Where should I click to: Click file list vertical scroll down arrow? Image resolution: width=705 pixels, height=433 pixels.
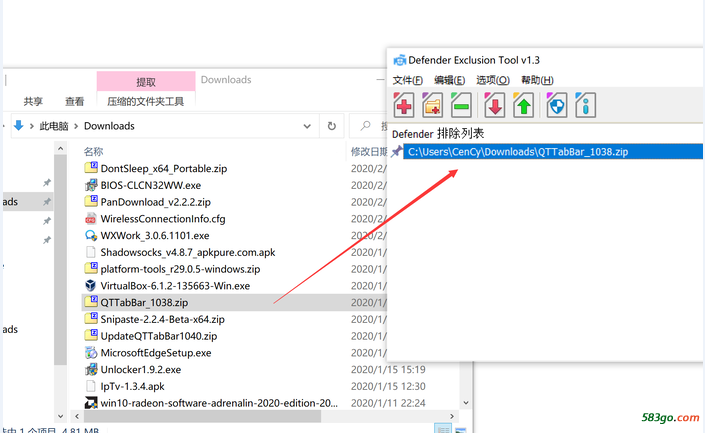(x=466, y=403)
